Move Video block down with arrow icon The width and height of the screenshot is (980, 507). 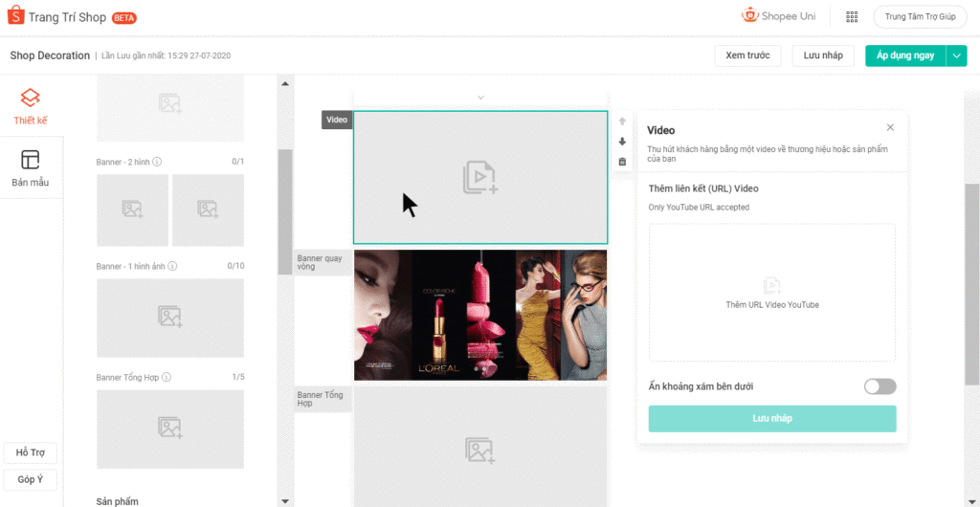(622, 142)
